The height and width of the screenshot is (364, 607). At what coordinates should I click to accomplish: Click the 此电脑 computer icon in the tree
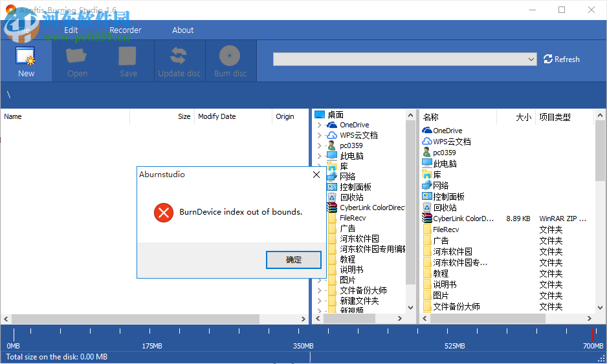coord(332,156)
